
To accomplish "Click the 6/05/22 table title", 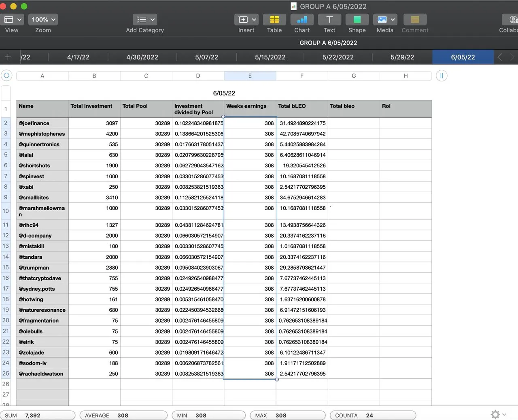I will [224, 93].
